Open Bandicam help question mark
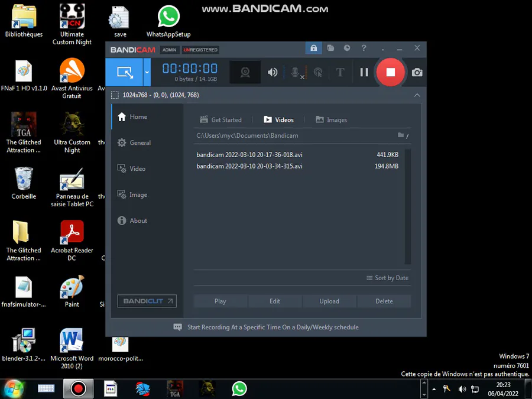532x399 pixels. (x=364, y=48)
